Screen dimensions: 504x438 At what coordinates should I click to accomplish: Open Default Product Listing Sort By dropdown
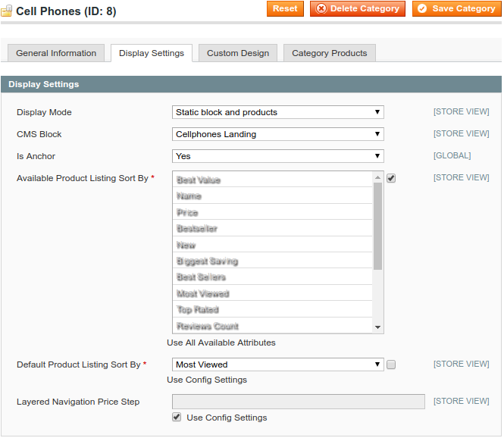click(277, 364)
